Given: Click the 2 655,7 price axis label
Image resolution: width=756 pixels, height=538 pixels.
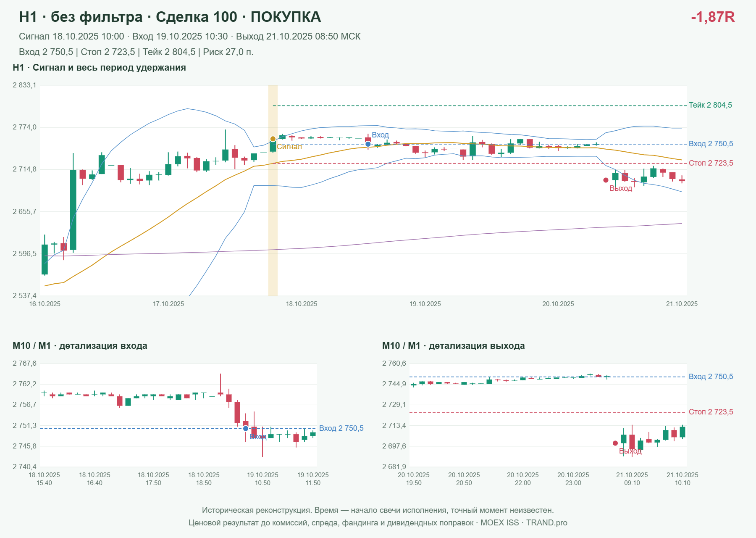Looking at the screenshot, I should (x=24, y=211).
